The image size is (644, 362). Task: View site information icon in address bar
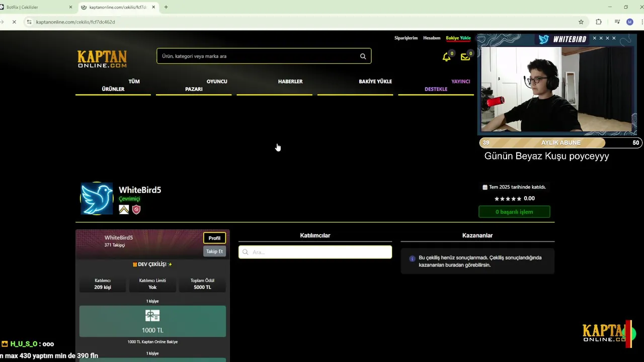pyautogui.click(x=29, y=22)
